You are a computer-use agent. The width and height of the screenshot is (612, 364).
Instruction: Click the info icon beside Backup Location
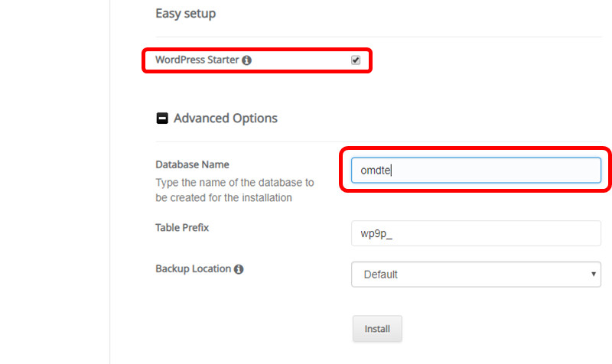coord(239,270)
